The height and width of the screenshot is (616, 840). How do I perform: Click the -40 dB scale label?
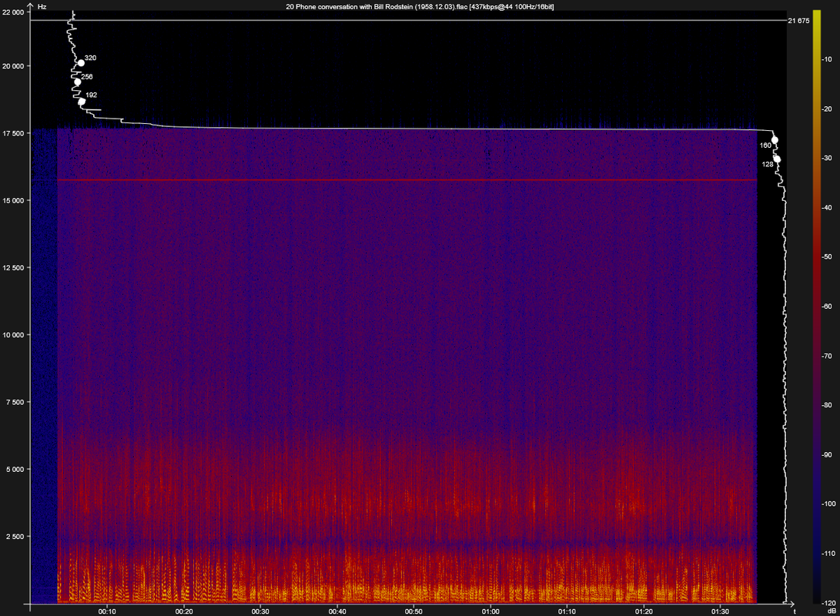827,208
